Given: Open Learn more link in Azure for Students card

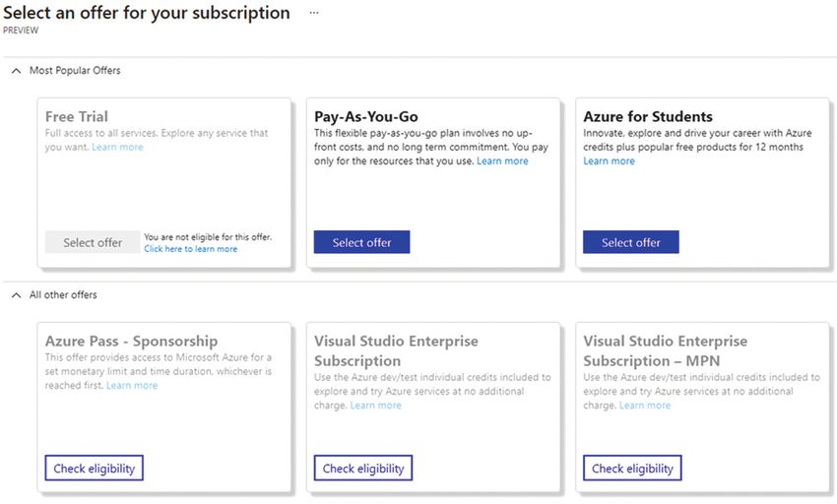Looking at the screenshot, I should 610,160.
